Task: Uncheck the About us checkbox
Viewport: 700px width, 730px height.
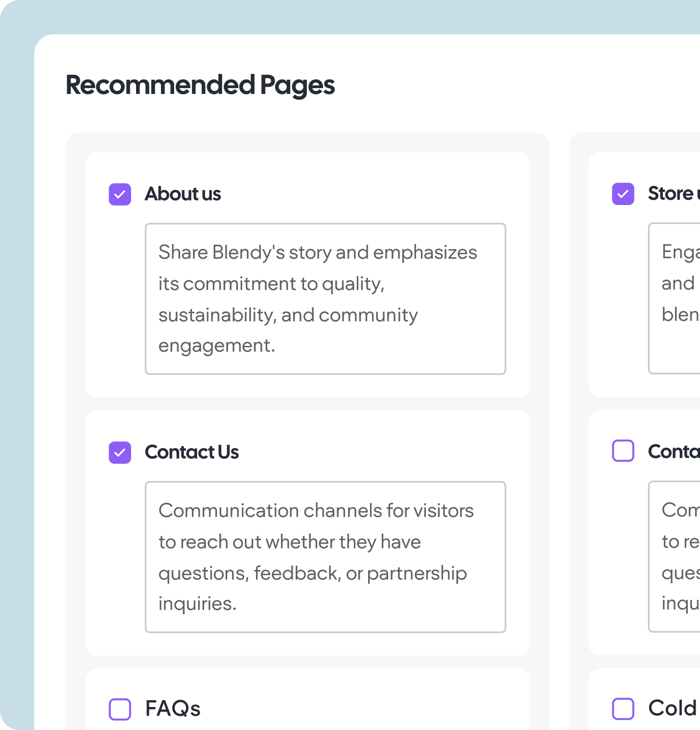Action: point(120,194)
